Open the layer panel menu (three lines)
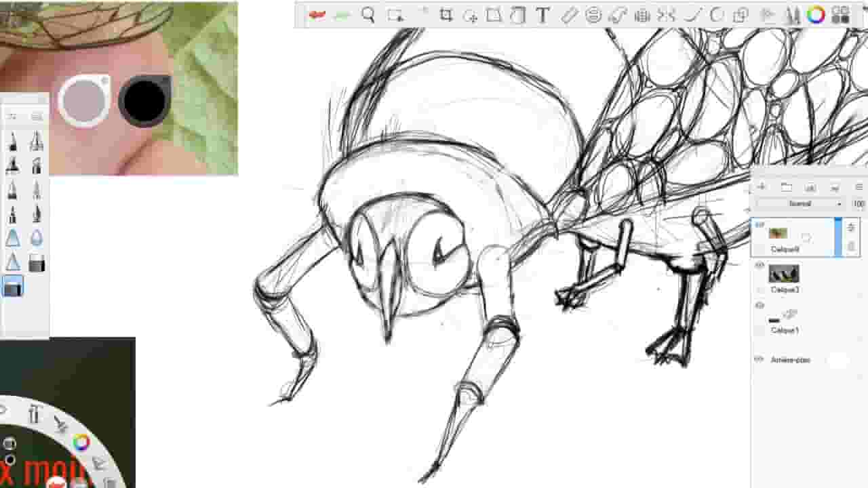Screen dimensions: 868x488 [859, 187]
